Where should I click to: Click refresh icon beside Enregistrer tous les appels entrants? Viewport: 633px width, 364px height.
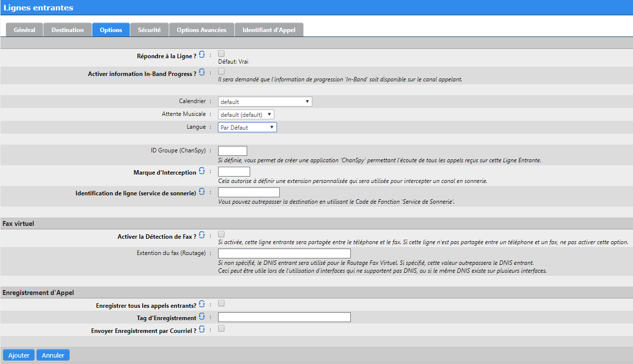pos(202,304)
